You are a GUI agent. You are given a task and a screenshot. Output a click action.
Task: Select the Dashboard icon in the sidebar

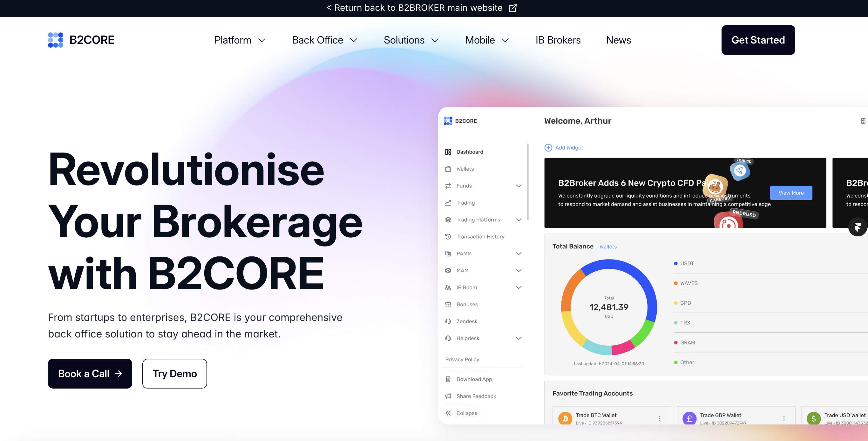click(x=448, y=152)
